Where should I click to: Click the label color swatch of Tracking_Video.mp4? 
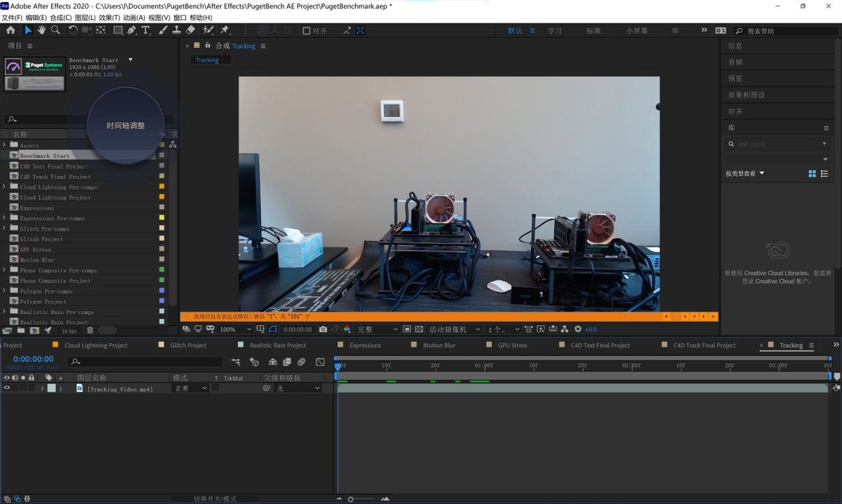click(x=51, y=388)
